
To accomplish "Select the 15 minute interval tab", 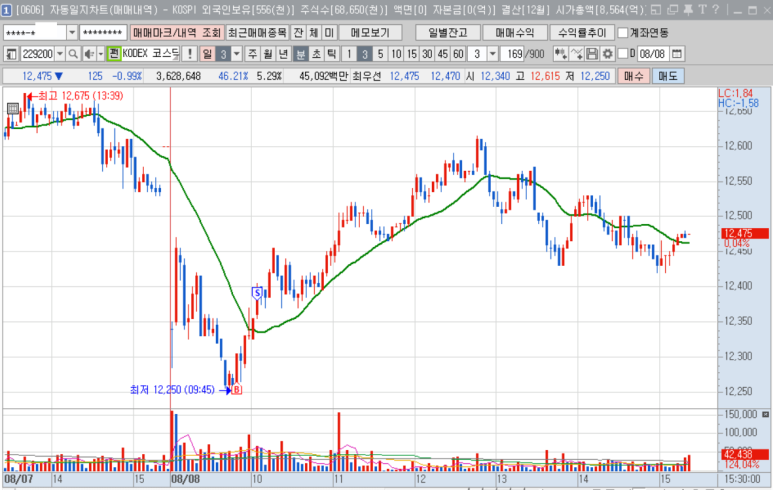I will 413,53.
